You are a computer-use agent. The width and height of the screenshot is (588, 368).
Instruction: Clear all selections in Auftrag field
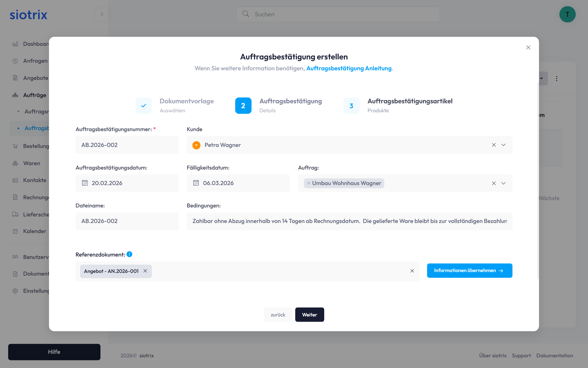point(494,183)
